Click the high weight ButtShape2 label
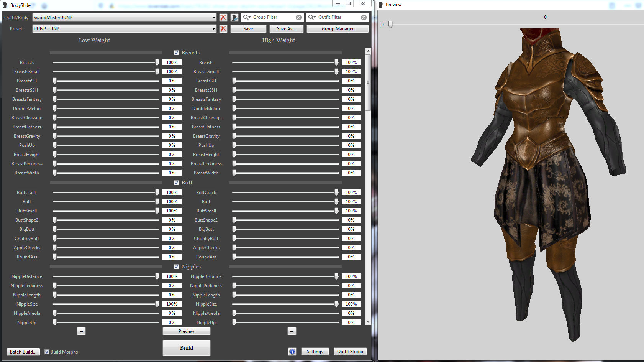The width and height of the screenshot is (644, 362). click(206, 220)
